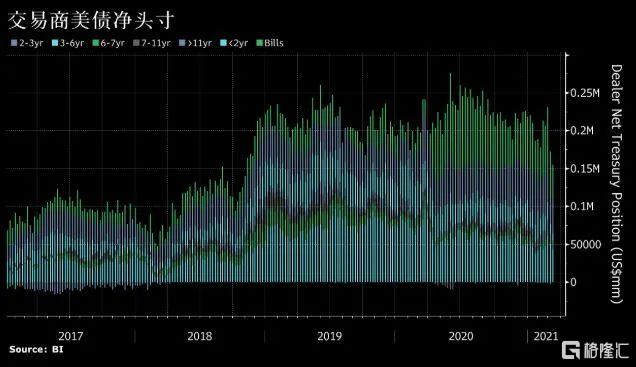Click the Source: BI text

(37, 349)
